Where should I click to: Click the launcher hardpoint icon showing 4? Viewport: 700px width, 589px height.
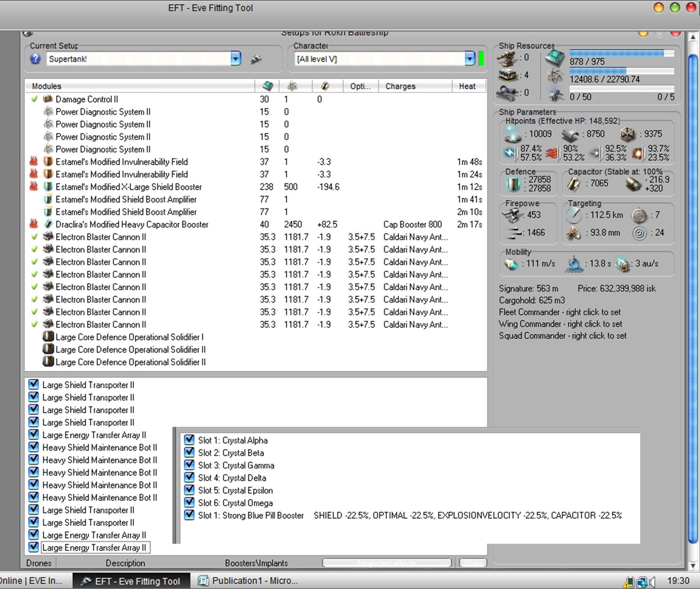coord(508,75)
